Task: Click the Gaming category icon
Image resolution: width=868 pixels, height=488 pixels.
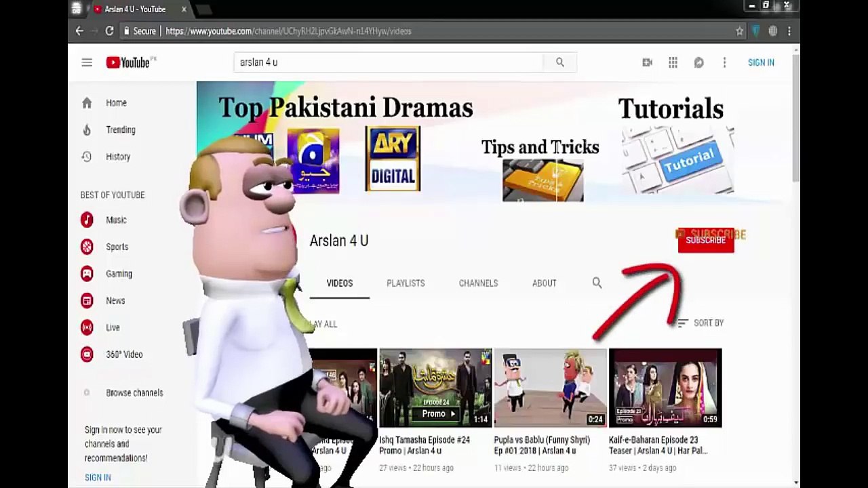Action: coord(87,274)
